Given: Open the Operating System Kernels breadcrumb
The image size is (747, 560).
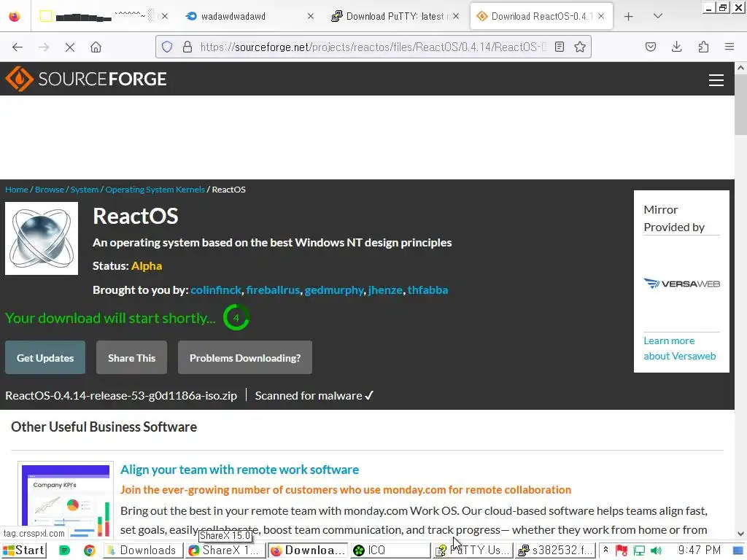Looking at the screenshot, I should 155,190.
